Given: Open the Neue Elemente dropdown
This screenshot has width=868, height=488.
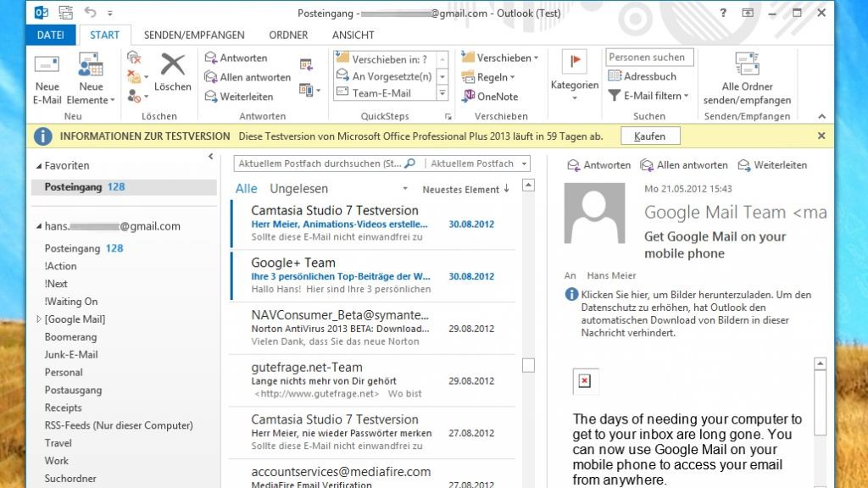Looking at the screenshot, I should tap(91, 100).
